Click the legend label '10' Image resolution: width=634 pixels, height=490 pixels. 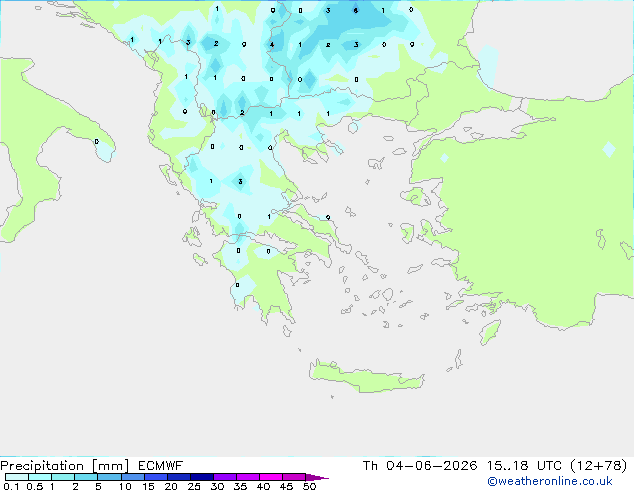[x=125, y=486]
